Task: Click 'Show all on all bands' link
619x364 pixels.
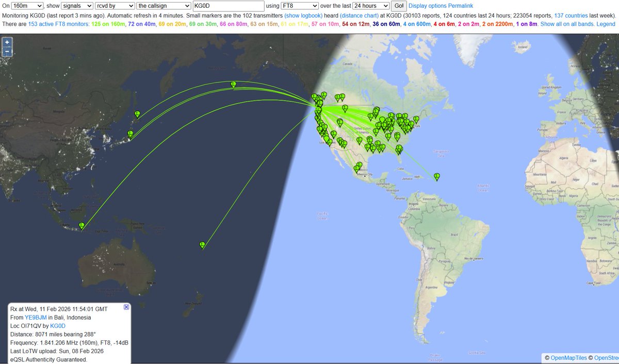Action: coord(567,24)
